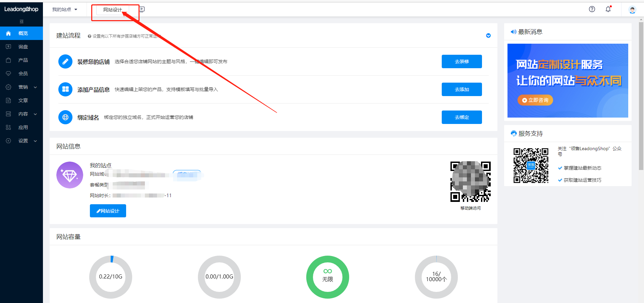Click the grid icon for adding products
This screenshot has width=644, height=303.
click(x=65, y=89)
